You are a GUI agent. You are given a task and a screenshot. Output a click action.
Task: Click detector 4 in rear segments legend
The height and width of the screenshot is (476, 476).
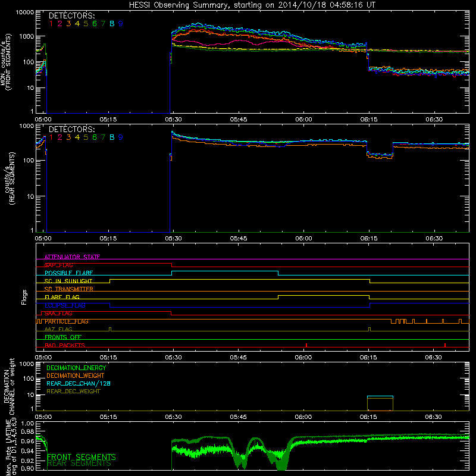click(x=77, y=137)
